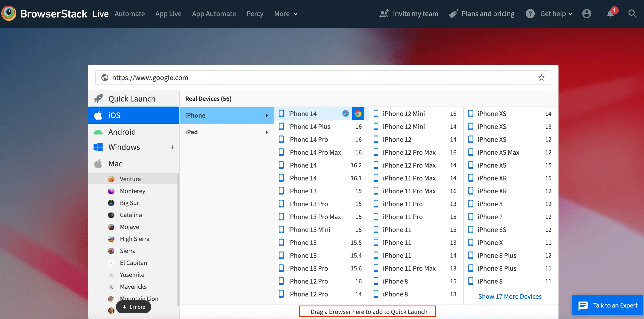644x319 pixels.
Task: Click the Windows logo icon
Action: pos(98,147)
